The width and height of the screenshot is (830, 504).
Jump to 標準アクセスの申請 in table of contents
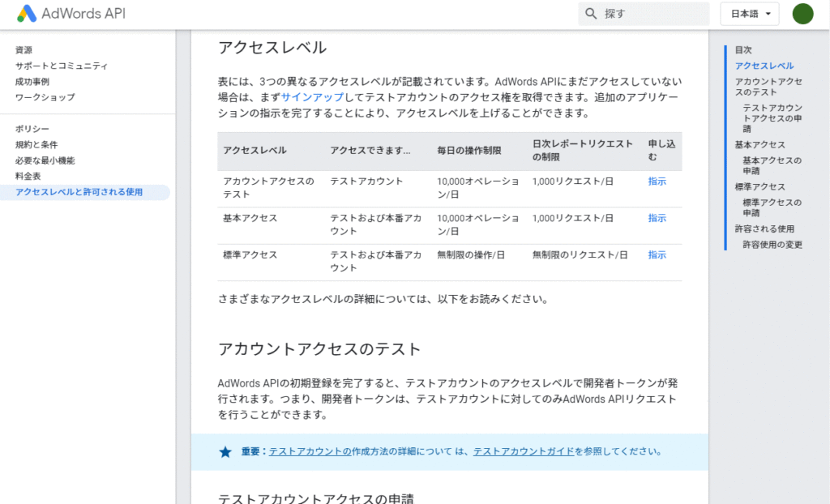coord(772,207)
